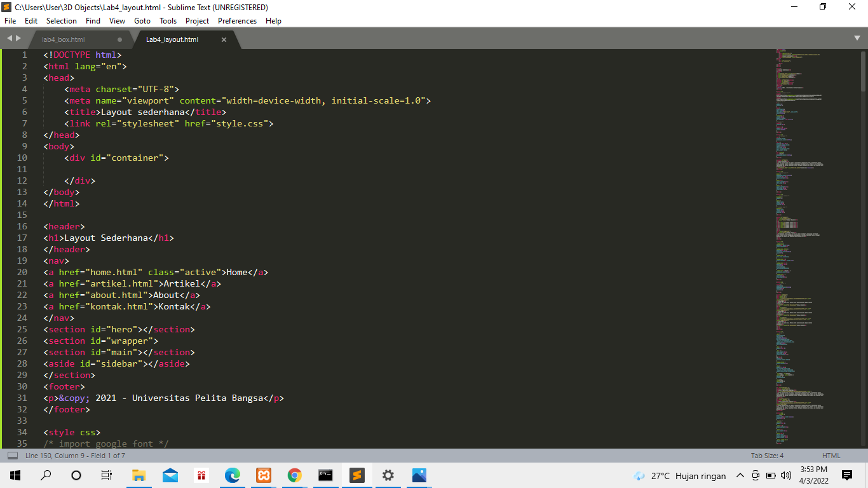868x488 pixels.
Task: Click the unsaved dot on lab4_box.html tab
Action: click(x=119, y=39)
